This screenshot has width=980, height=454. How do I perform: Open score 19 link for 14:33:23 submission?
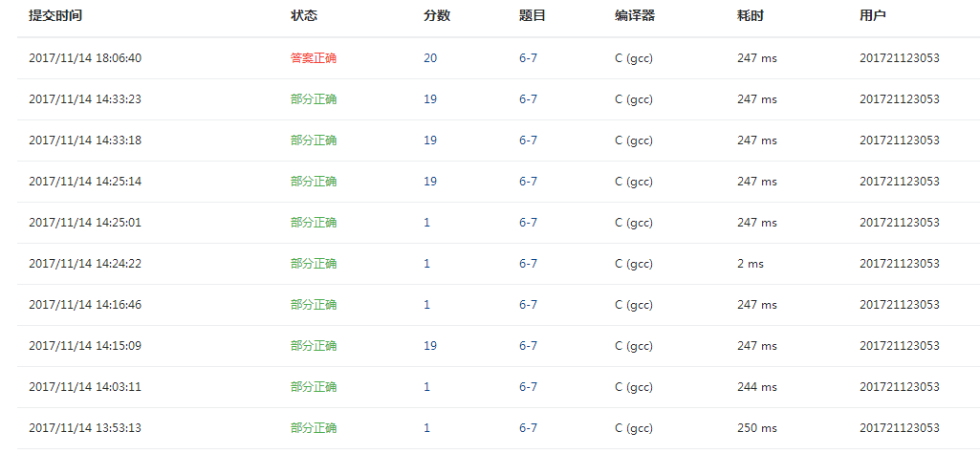430,99
